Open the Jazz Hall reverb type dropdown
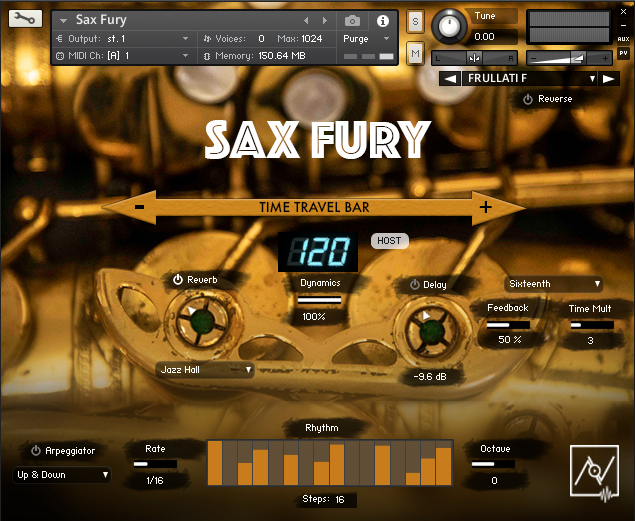 [205, 370]
